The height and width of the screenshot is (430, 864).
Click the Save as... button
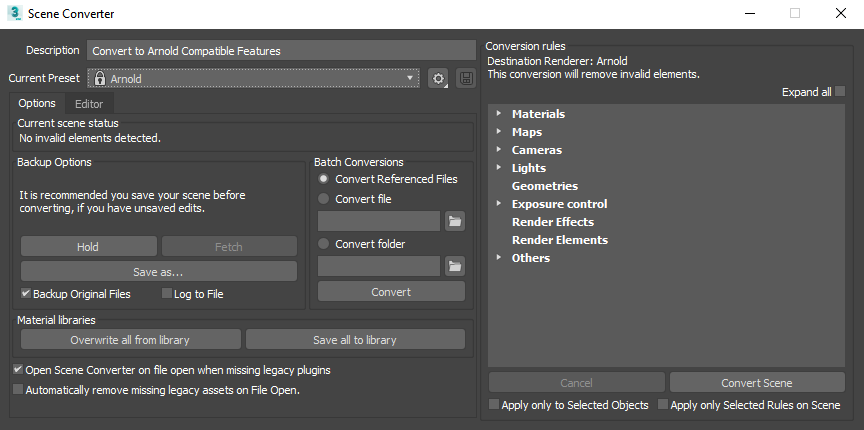158,271
